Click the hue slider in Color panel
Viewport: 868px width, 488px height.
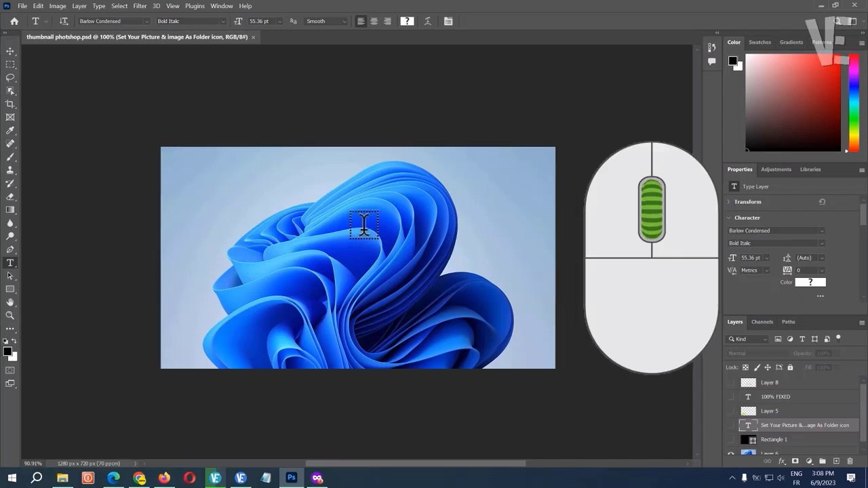pyautogui.click(x=852, y=102)
